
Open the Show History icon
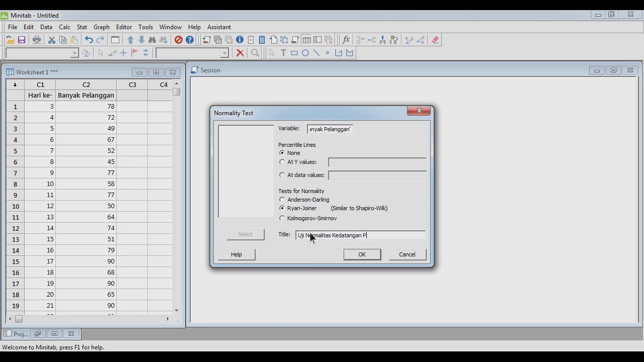click(251, 40)
